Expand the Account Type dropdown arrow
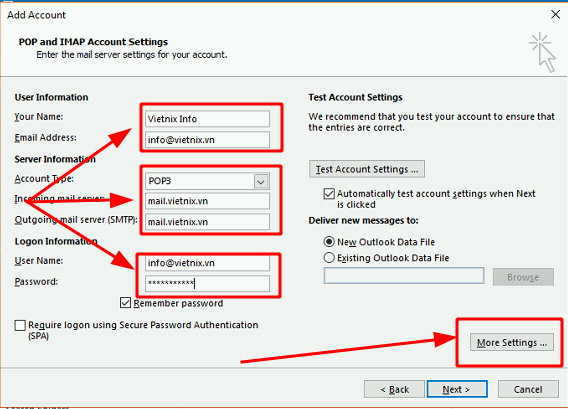The width and height of the screenshot is (568, 409). [261, 181]
